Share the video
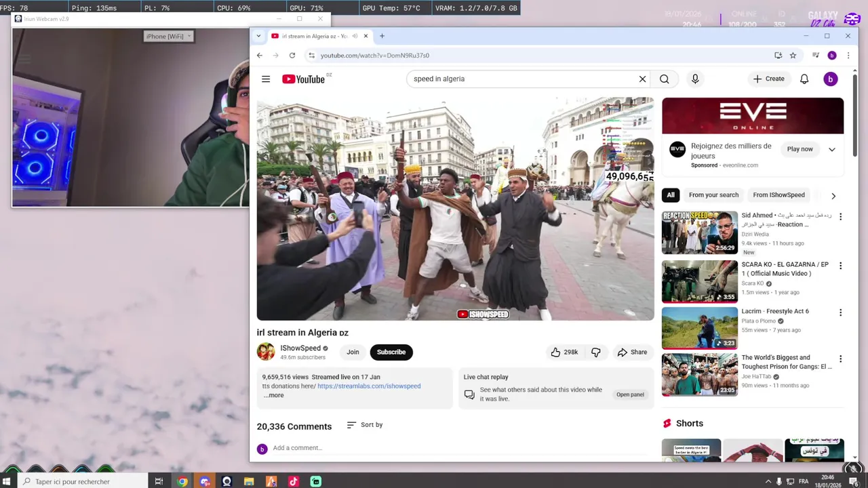Viewport: 868px width, 488px height. tap(632, 352)
